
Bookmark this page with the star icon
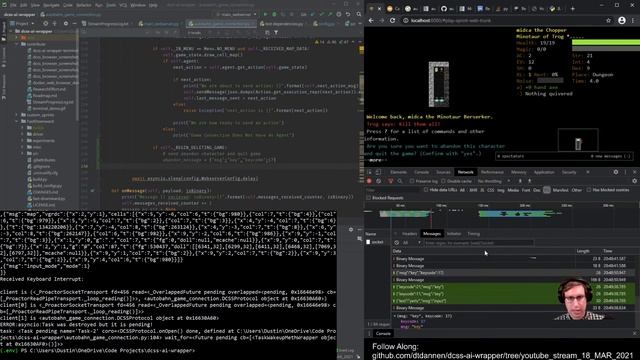[609, 20]
